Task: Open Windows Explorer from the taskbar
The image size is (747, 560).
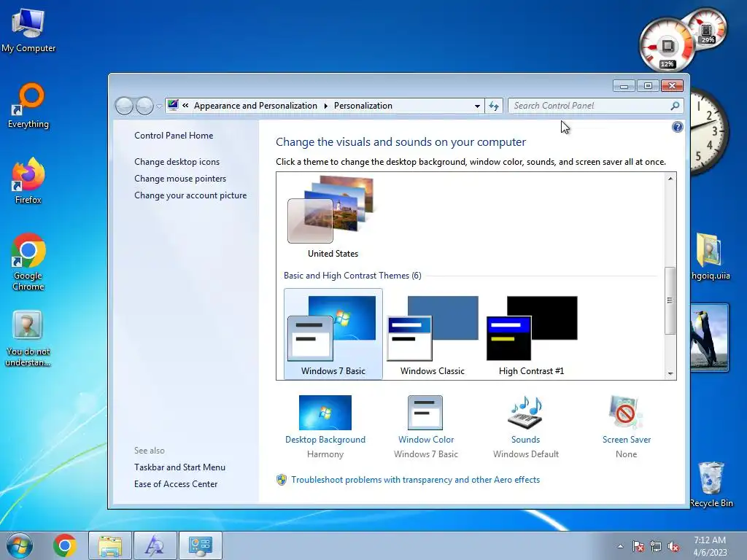Action: 110,545
